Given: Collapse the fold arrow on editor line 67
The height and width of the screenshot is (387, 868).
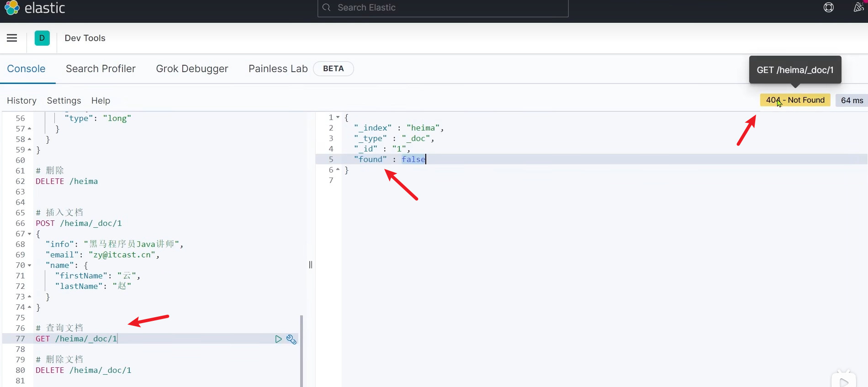Looking at the screenshot, I should click(30, 234).
